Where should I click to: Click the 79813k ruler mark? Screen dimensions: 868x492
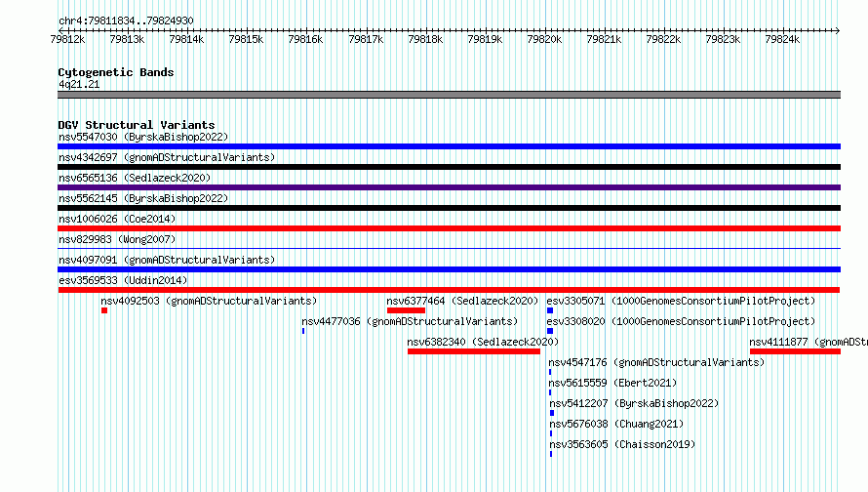click(x=127, y=39)
